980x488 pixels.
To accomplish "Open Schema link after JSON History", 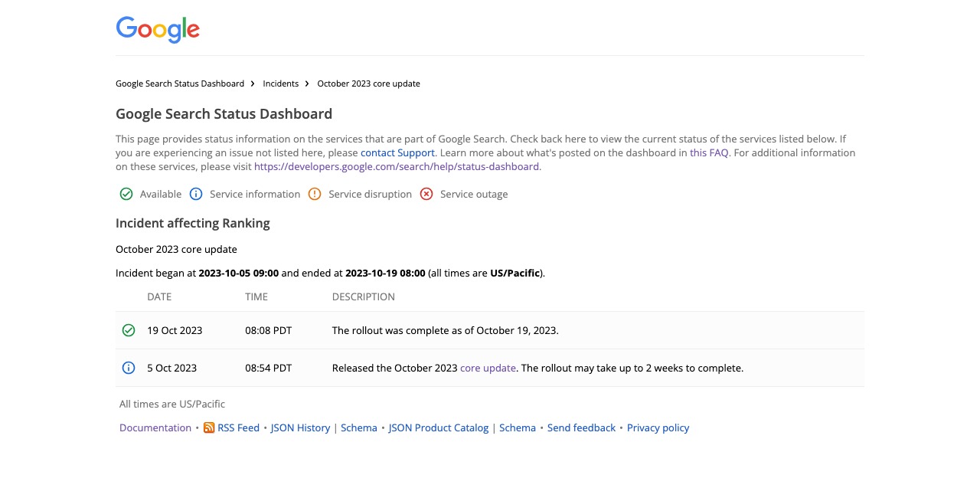I will [x=359, y=427].
